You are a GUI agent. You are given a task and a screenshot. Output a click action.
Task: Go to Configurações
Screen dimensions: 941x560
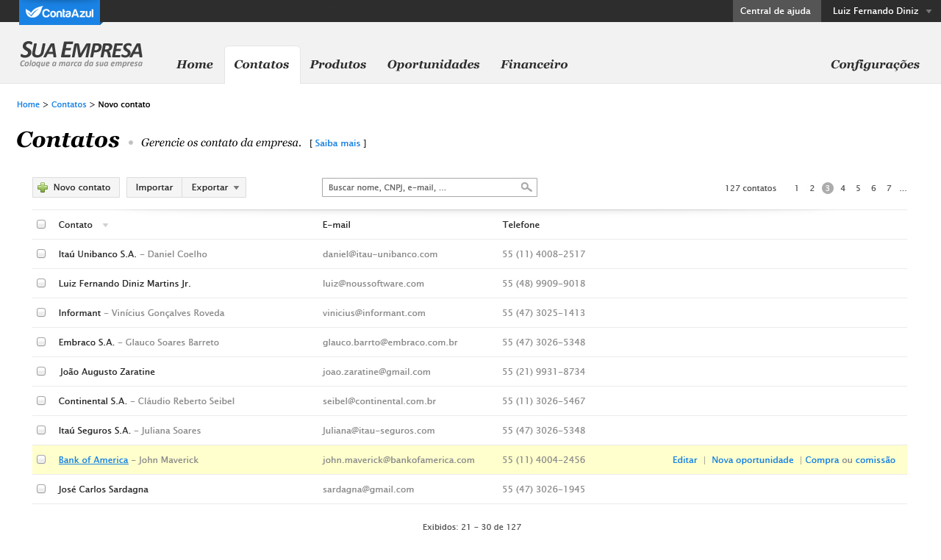(x=875, y=65)
